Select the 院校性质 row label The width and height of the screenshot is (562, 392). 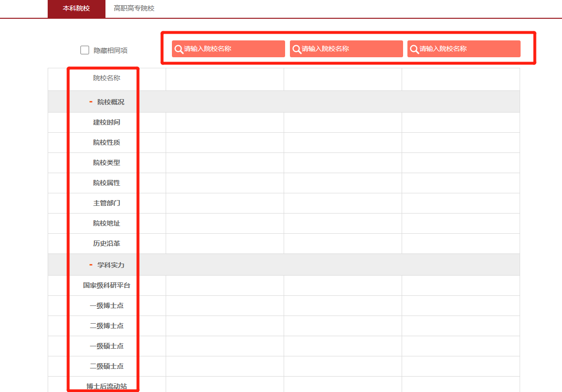(x=106, y=143)
